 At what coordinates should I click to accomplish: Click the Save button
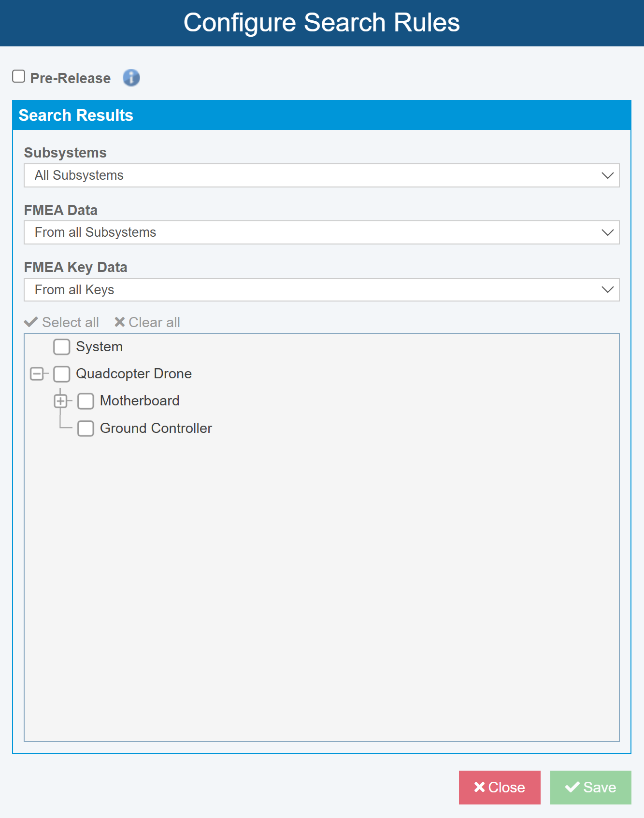click(x=590, y=788)
